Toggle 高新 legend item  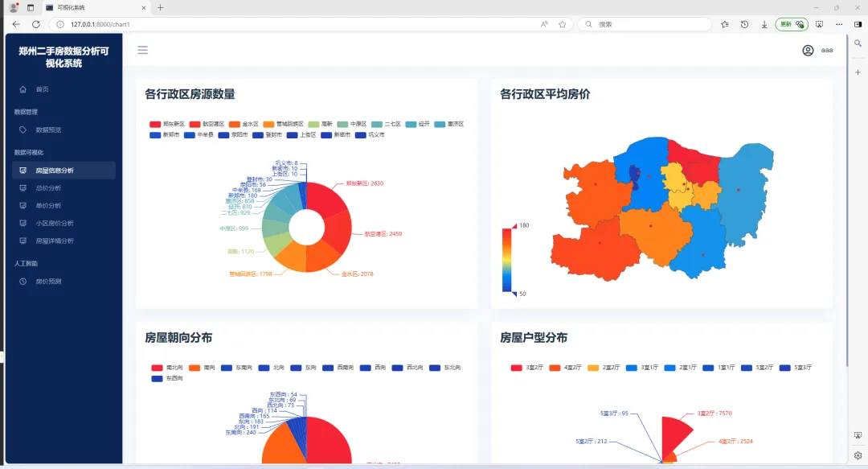click(x=320, y=124)
